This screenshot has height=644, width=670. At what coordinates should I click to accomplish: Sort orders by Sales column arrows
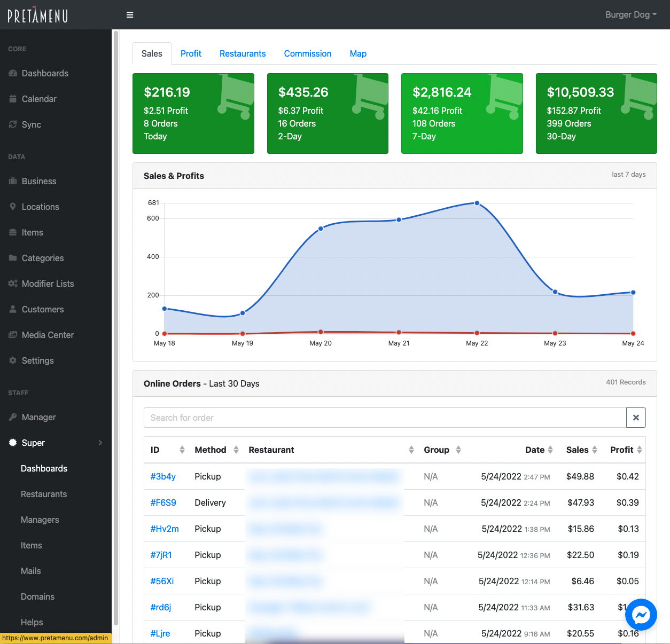pos(595,450)
